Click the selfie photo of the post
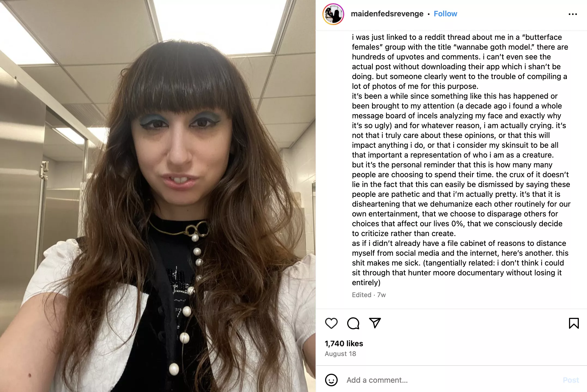The height and width of the screenshot is (392, 587). coord(158,196)
